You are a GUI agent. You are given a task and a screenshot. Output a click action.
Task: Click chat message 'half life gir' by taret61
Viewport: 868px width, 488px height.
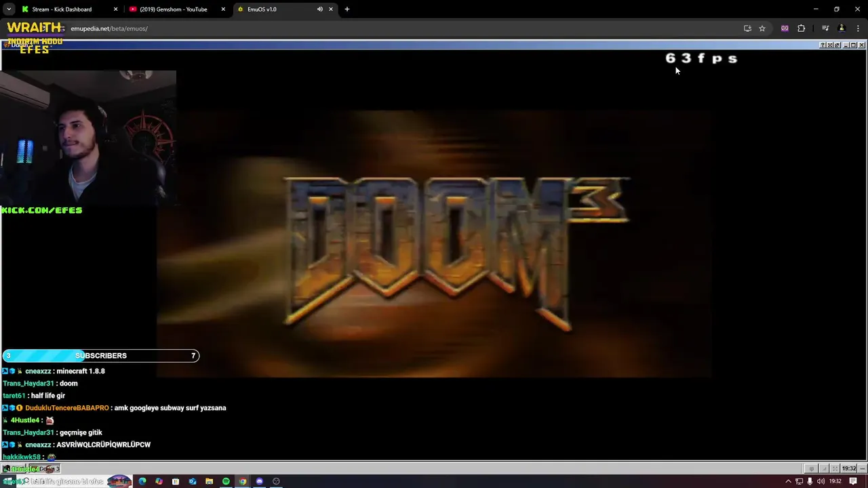[x=47, y=396]
